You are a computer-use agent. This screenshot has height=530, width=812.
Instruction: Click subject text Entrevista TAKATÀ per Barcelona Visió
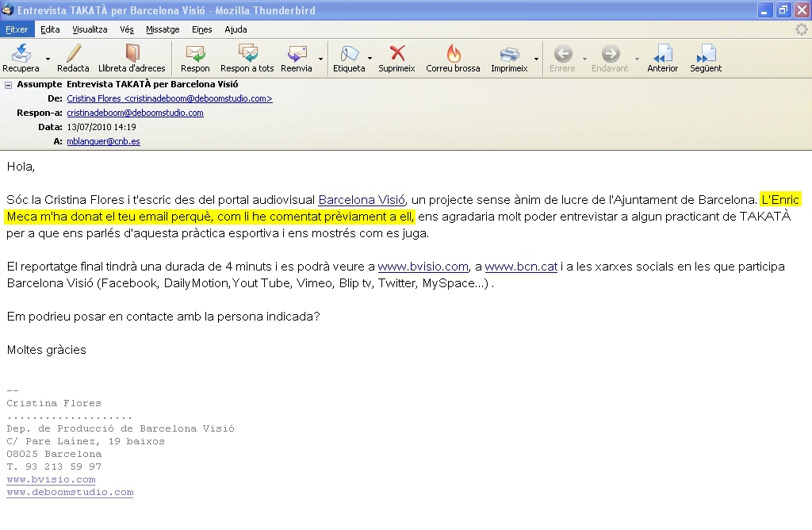coord(152,84)
